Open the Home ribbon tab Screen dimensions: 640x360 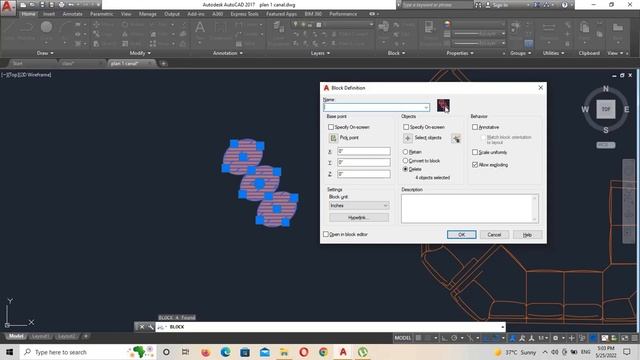28,14
